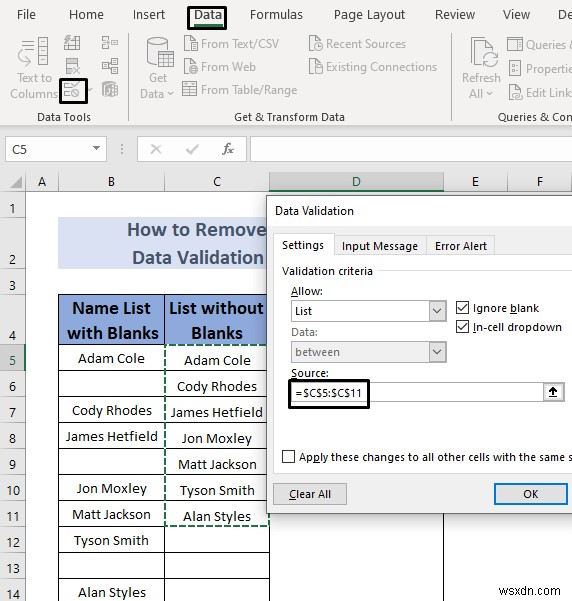
Task: Click the formula bar input area
Action: tap(411, 149)
